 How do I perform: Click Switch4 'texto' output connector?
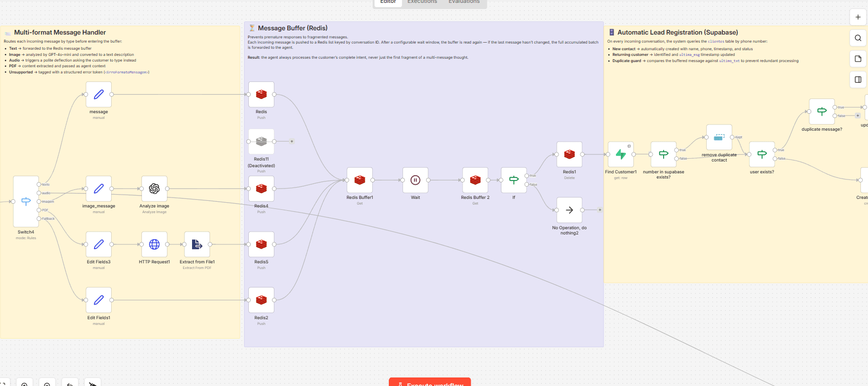point(39,184)
